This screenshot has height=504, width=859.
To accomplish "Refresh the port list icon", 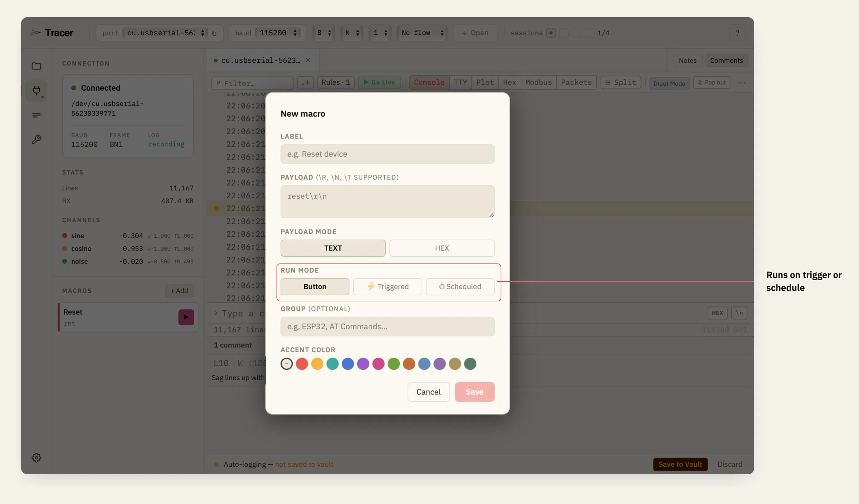I will [x=214, y=33].
